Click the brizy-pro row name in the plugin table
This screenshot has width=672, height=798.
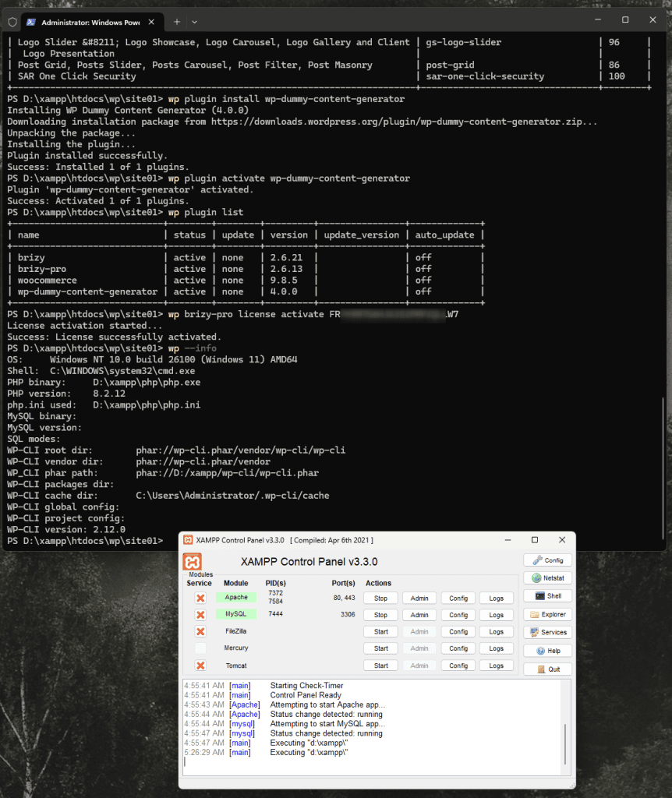42,269
